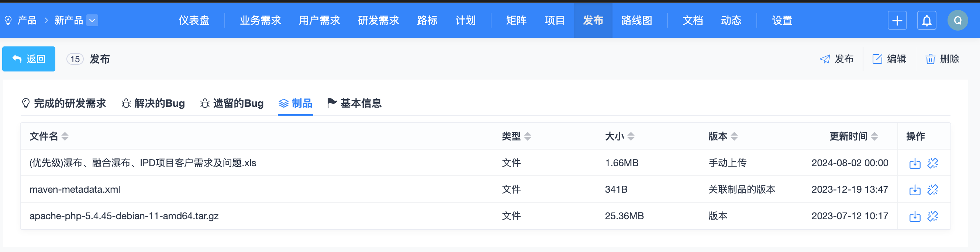The image size is (980, 252).
Task: Switch to 解决的Bug tab
Action: click(x=153, y=104)
